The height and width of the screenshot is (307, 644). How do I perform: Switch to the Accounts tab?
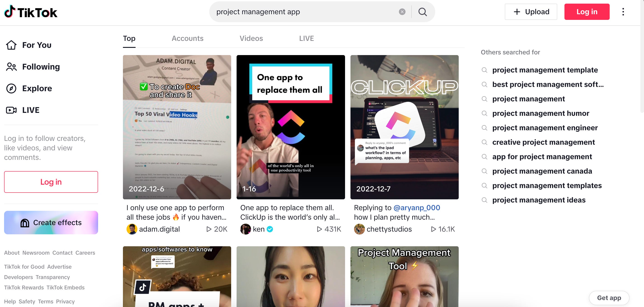[x=188, y=38]
